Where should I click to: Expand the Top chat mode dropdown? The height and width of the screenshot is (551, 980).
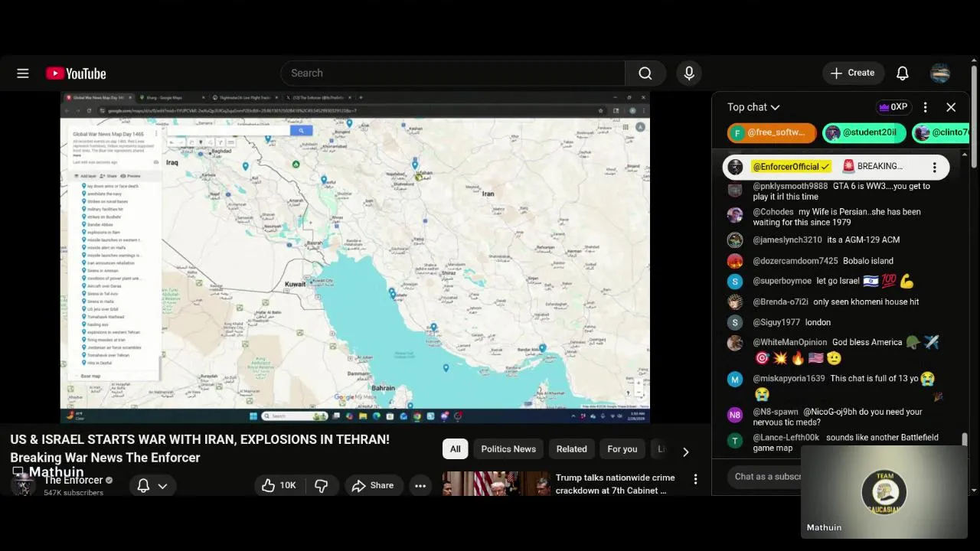753,107
